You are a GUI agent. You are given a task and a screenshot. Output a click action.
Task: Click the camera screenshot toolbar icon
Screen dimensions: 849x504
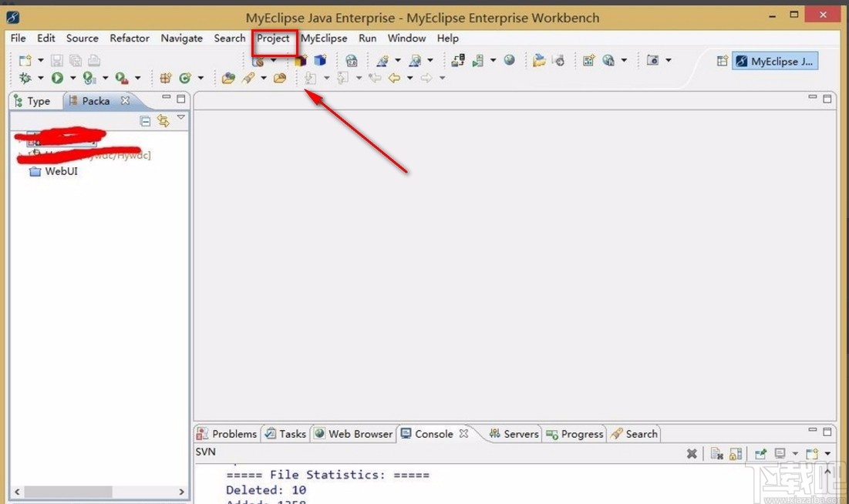pyautogui.click(x=653, y=59)
